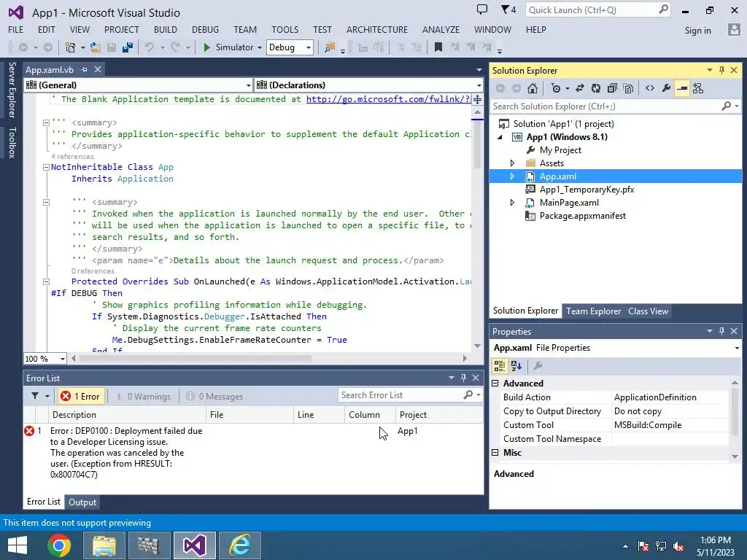
Task: Expand the MainPage.xaml node
Action: [x=513, y=203]
